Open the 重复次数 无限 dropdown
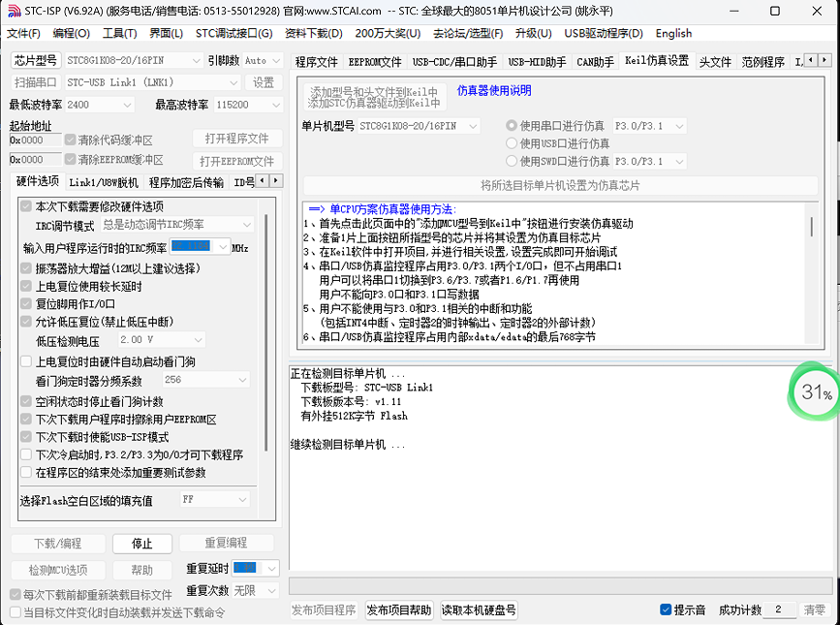Image resolution: width=840 pixels, height=625 pixels. (x=256, y=591)
